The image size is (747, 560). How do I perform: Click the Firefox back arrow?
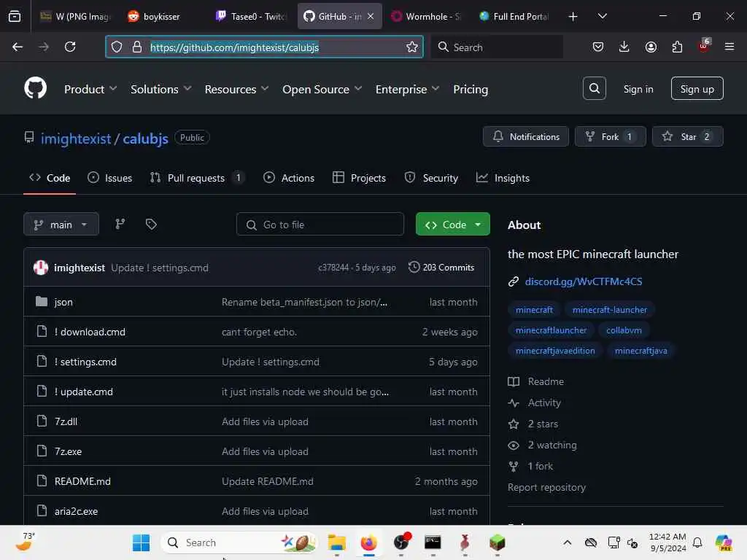18,47
